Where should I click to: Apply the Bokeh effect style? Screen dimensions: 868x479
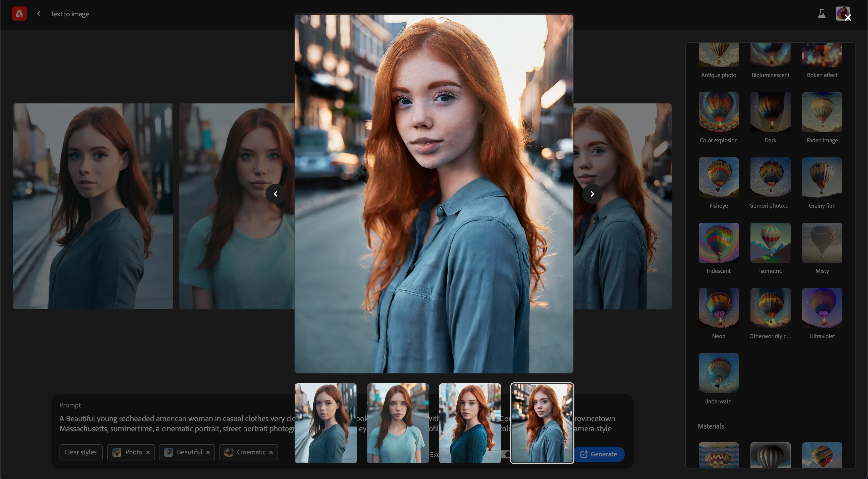coord(822,55)
